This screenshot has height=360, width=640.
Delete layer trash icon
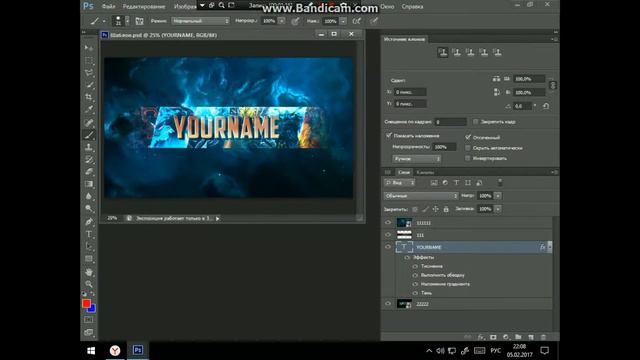[543, 337]
